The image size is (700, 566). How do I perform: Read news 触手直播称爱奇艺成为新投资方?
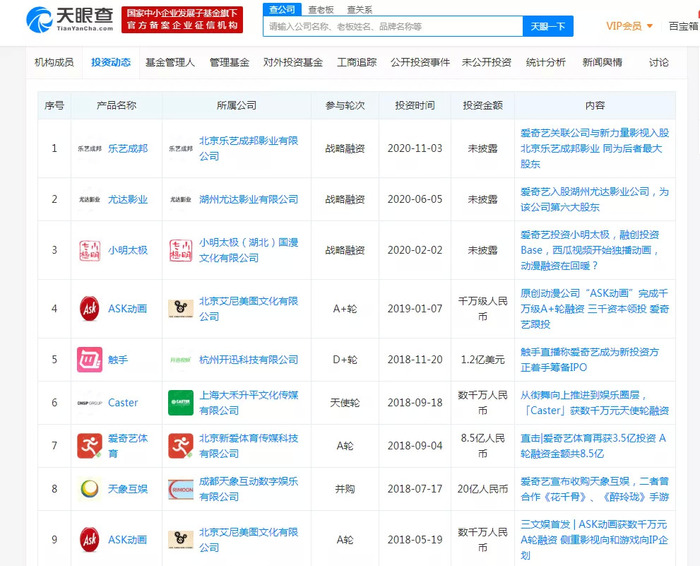point(589,360)
